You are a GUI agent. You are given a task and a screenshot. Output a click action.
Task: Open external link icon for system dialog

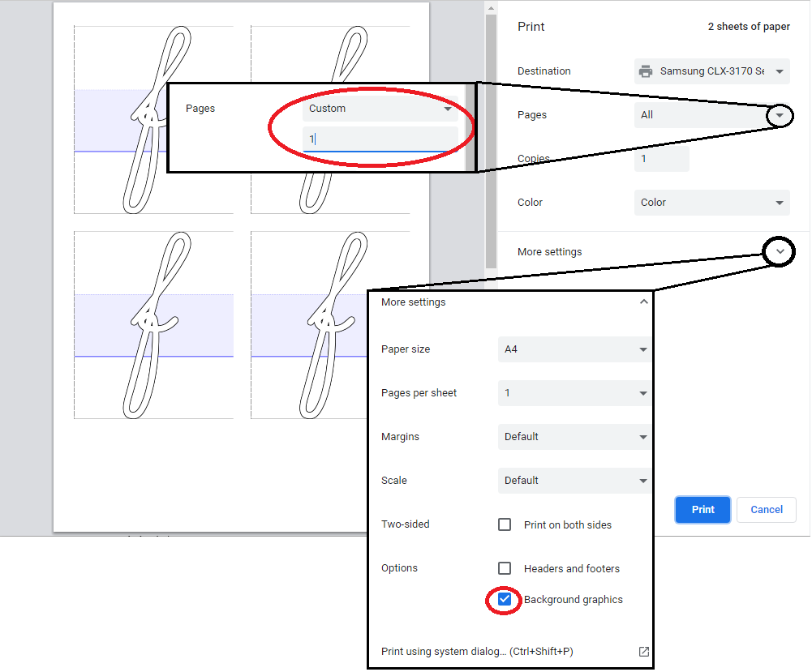(x=643, y=652)
